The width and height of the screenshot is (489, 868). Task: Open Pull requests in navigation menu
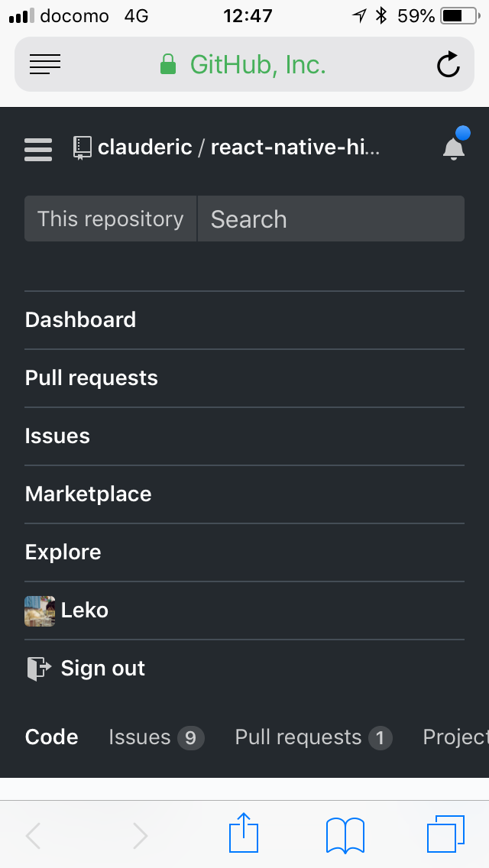coord(92,378)
